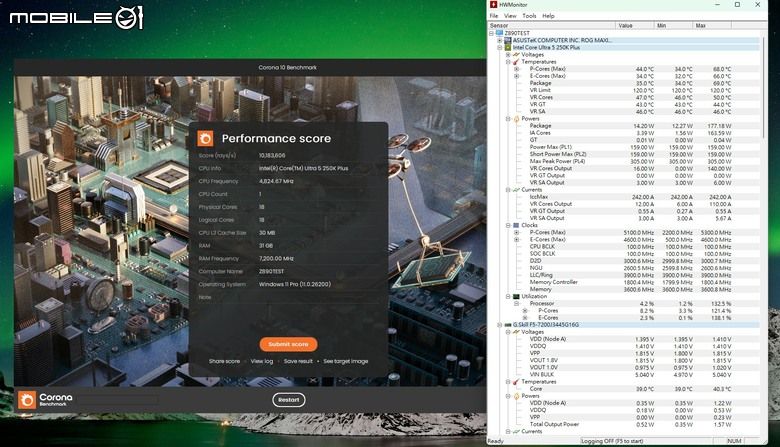
Task: Expand P-Cores (Max) under Temperatures
Action: coord(516,69)
